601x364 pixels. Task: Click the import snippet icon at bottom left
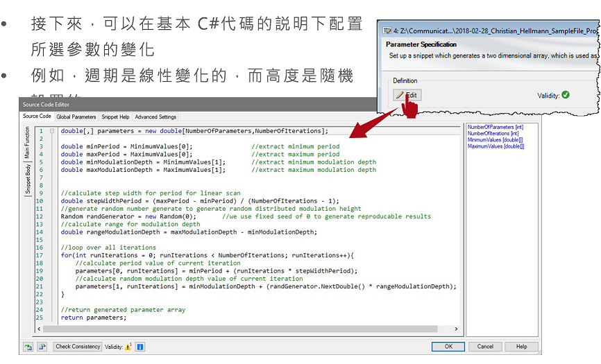[x=28, y=347]
